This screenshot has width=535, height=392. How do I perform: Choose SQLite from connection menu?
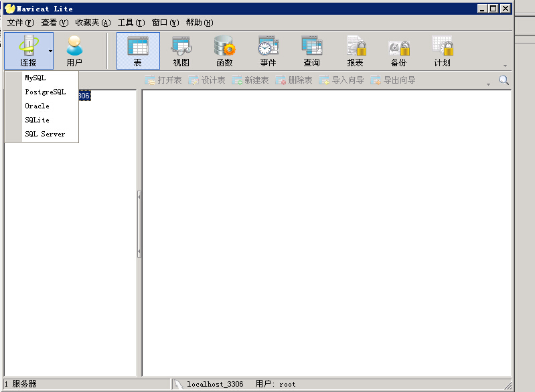(x=42, y=120)
